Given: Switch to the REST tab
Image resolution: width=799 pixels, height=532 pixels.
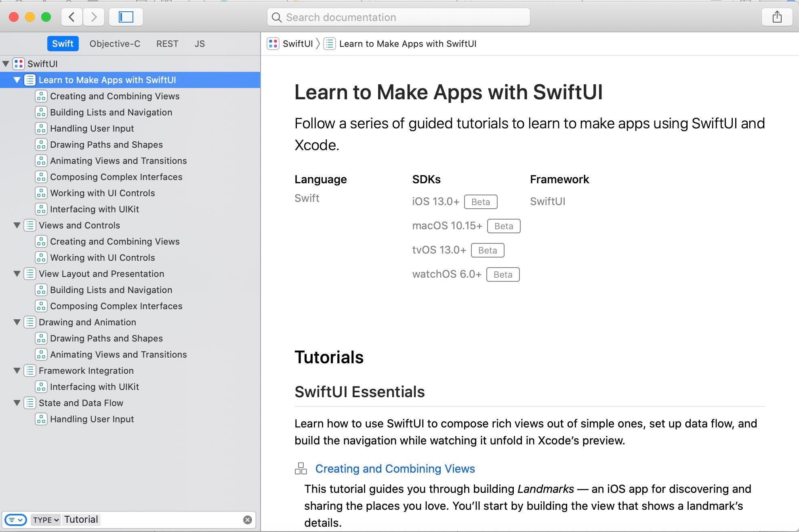Looking at the screenshot, I should coord(167,44).
